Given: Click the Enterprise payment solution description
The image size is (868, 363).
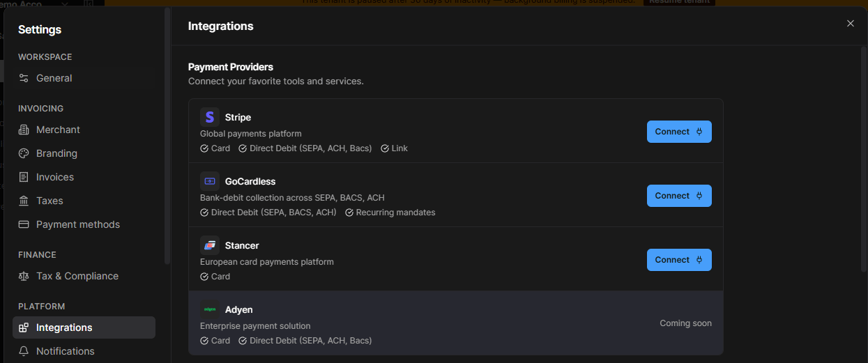Looking at the screenshot, I should (x=255, y=326).
